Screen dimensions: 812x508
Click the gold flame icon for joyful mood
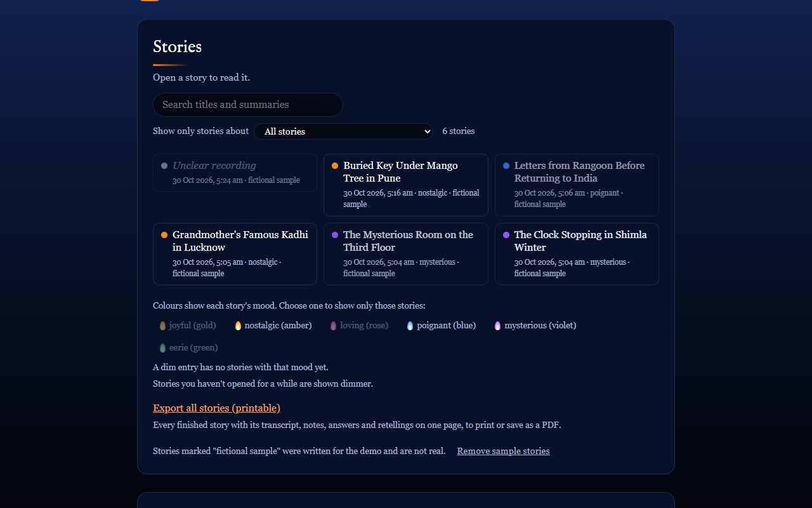(162, 326)
